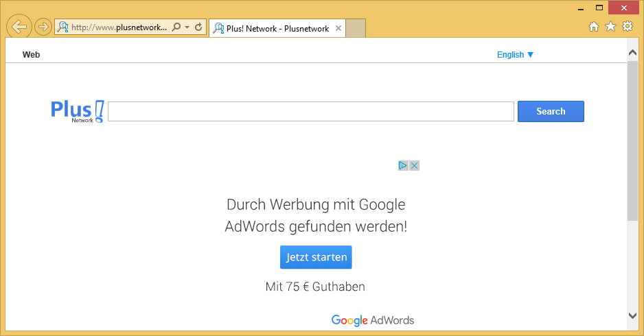644x336 pixels.
Task: Go back with the browser Back arrow
Action: (19, 27)
